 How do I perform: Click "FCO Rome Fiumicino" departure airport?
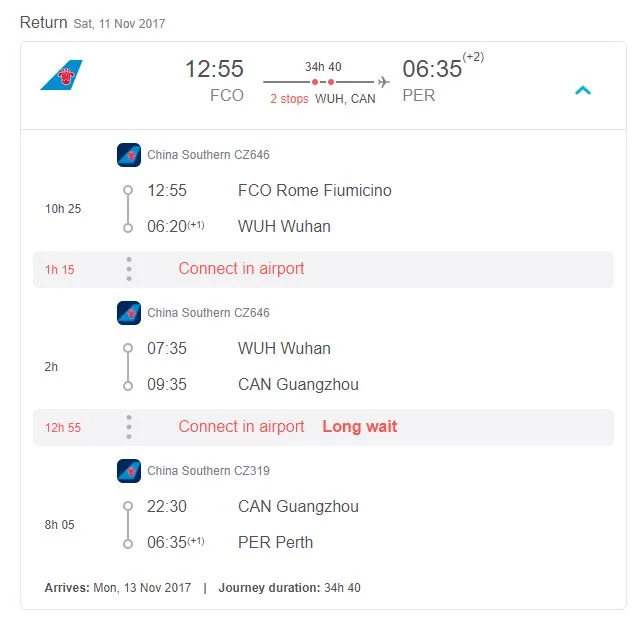[314, 191]
